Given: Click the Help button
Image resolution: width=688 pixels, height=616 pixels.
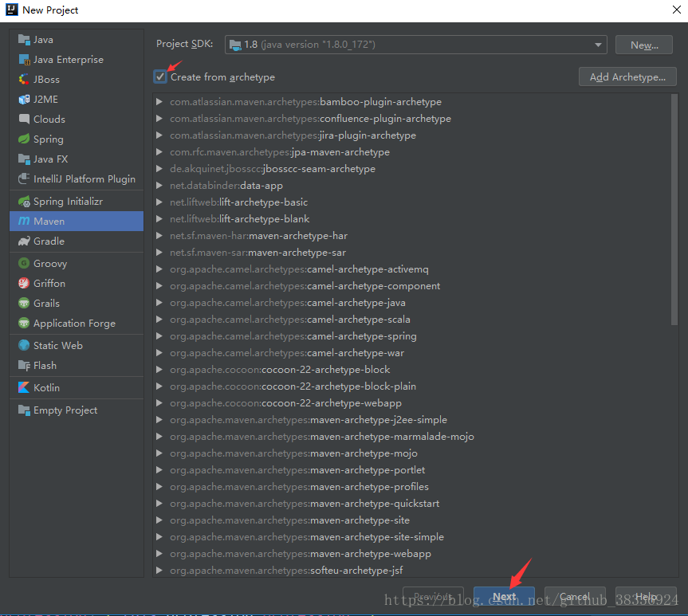Looking at the screenshot, I should (x=646, y=597).
